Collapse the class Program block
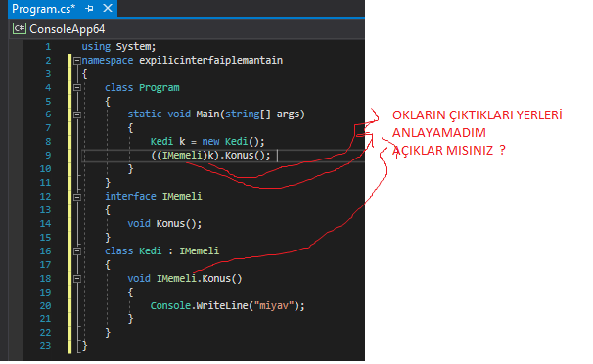The height and width of the screenshot is (364, 593). [x=77, y=88]
